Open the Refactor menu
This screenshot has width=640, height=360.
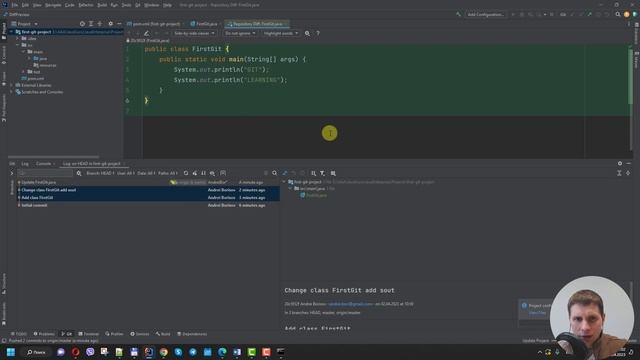86,5
